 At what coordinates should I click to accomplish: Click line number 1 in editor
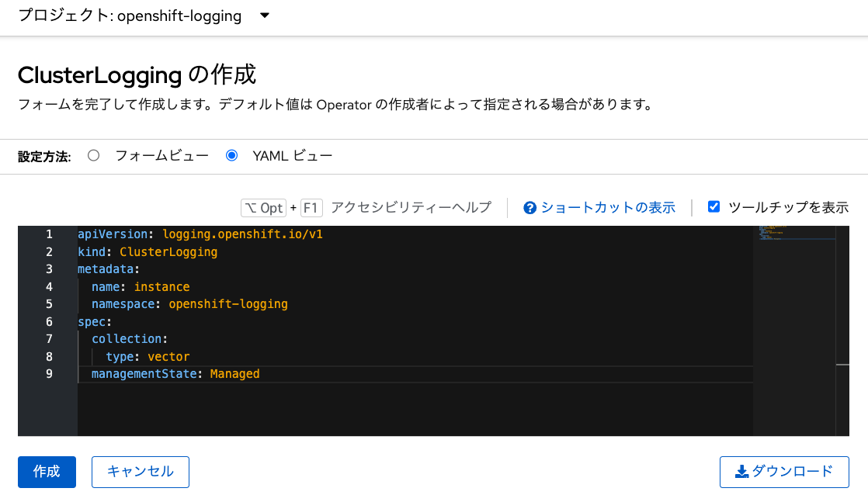(49, 234)
